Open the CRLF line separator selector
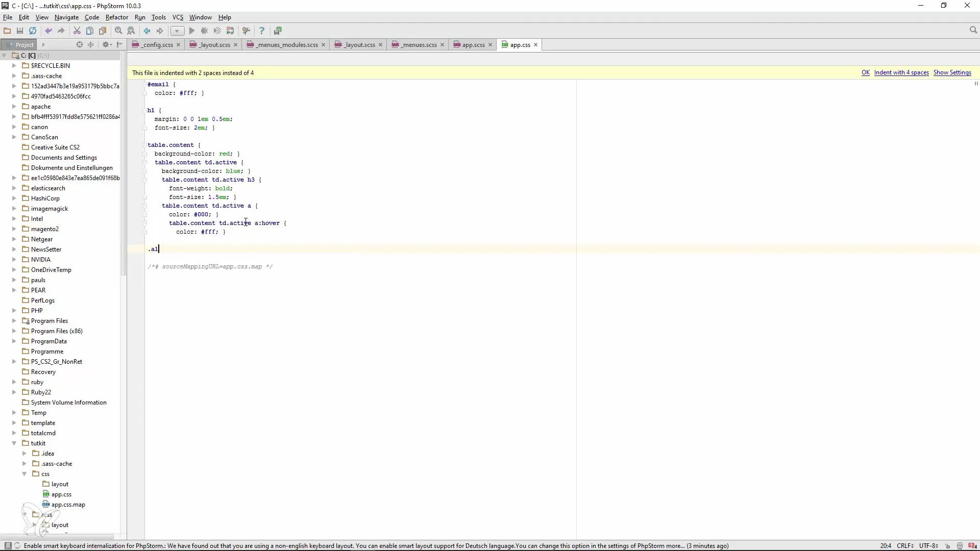Image resolution: width=980 pixels, height=551 pixels. [905, 546]
